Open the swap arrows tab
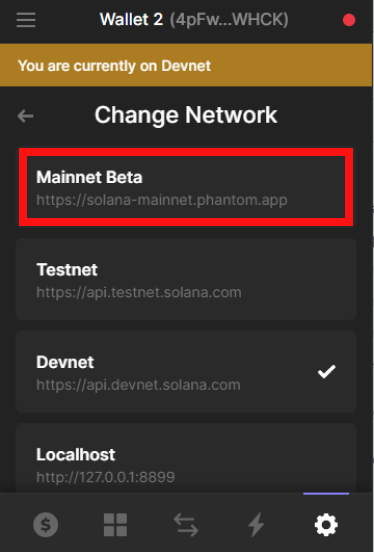 (x=186, y=525)
